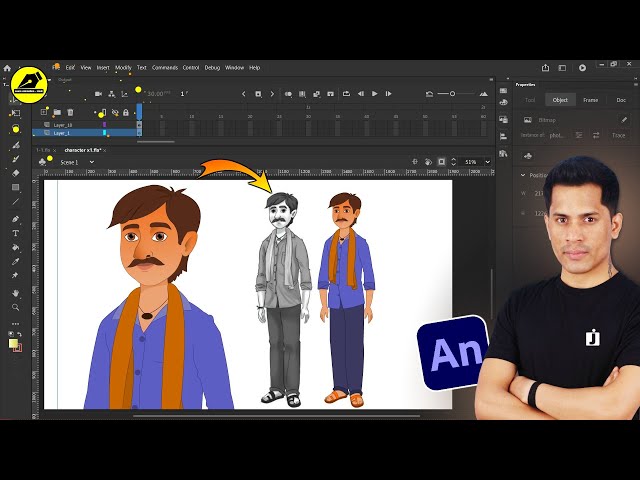Create a new layer folder
This screenshot has width=640, height=480.
pos(57,112)
